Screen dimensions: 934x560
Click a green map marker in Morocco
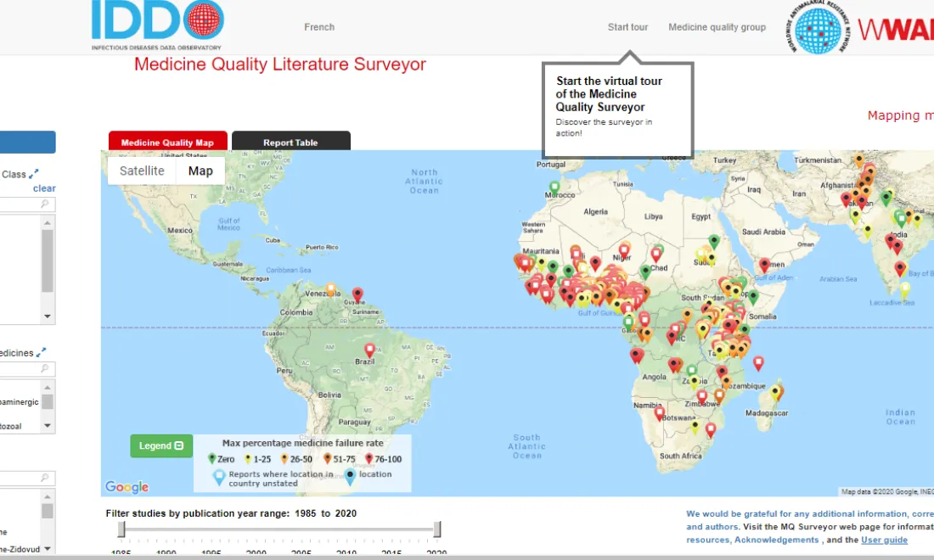click(553, 186)
